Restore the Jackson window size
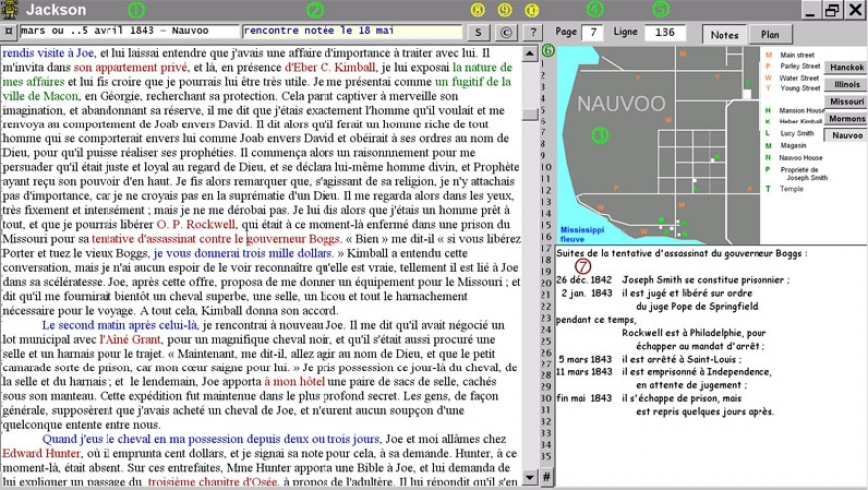 (x=832, y=10)
